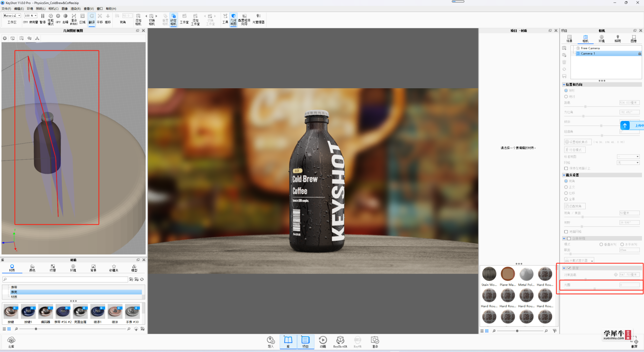644x352 pixels.
Task: Click the geometry view settings gear icon
Action: coord(5,38)
